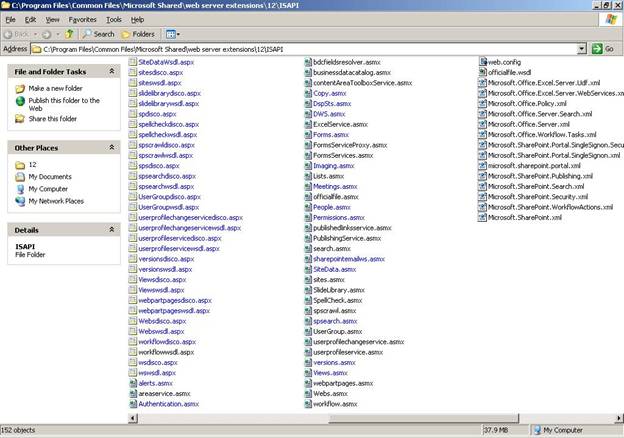Screen dimensions: 624x438
Task: Click Publish this folder to the Web
Action: point(64,104)
